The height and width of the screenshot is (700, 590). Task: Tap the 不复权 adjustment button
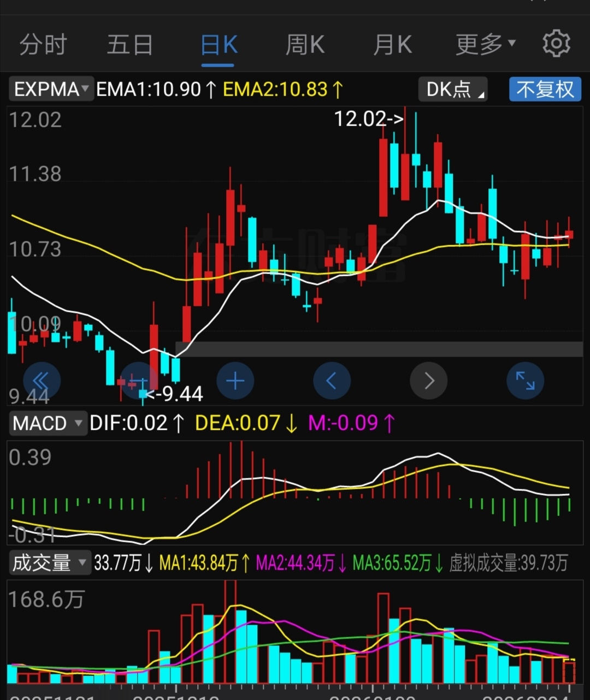click(545, 89)
